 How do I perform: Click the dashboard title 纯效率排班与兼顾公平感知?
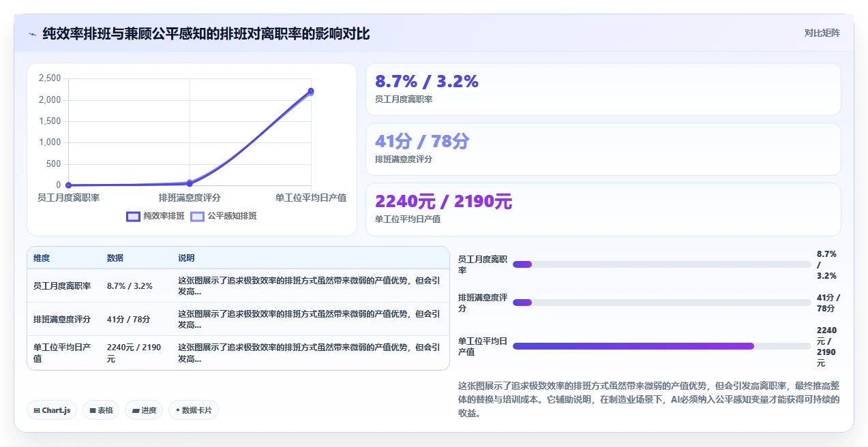[207, 33]
